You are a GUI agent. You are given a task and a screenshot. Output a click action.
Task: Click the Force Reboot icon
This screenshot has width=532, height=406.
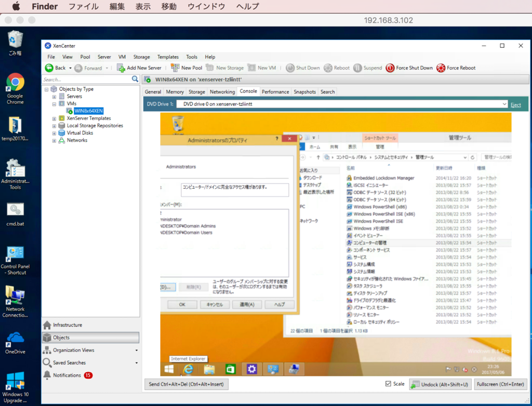coord(441,68)
